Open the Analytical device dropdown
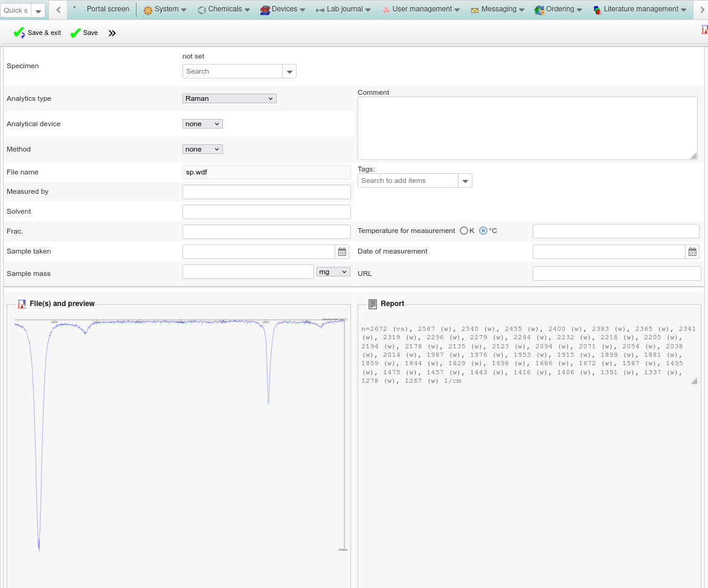708x588 pixels. click(x=202, y=124)
